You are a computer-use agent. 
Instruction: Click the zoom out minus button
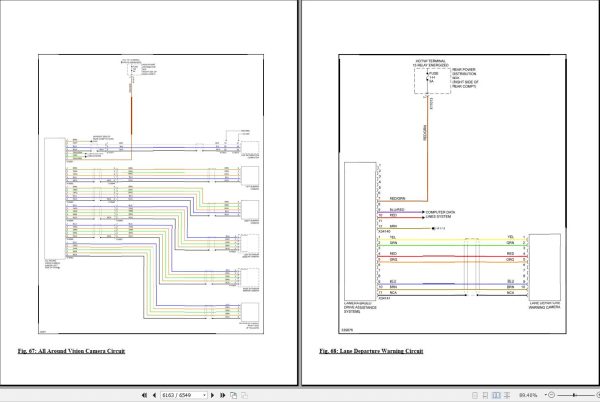551,395
